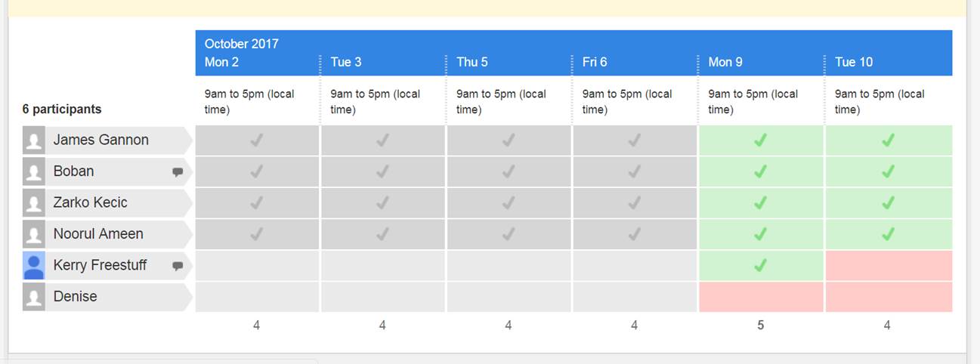Select the Mon 2 column header
The width and height of the screenshot is (980, 364).
221,62
